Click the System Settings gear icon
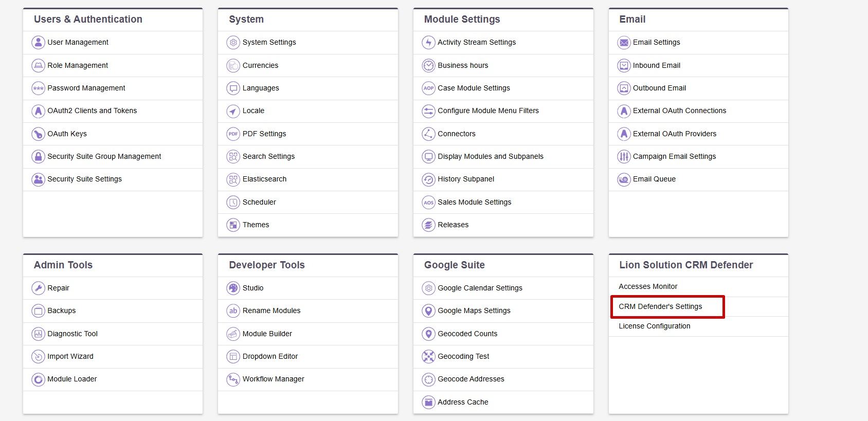The width and height of the screenshot is (868, 421). tap(233, 42)
